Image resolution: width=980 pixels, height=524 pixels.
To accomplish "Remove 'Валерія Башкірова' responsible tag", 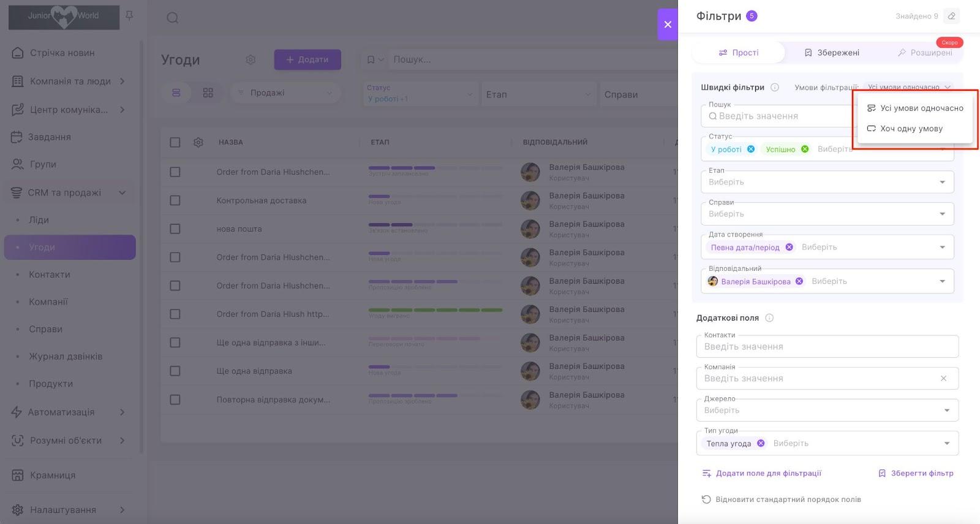I will click(x=799, y=281).
